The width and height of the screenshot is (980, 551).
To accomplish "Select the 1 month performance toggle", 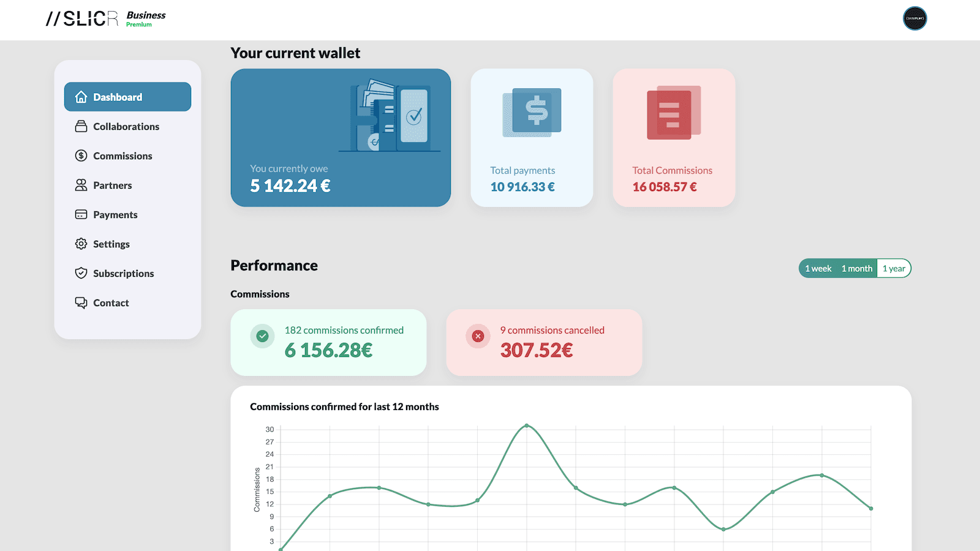I will [856, 268].
